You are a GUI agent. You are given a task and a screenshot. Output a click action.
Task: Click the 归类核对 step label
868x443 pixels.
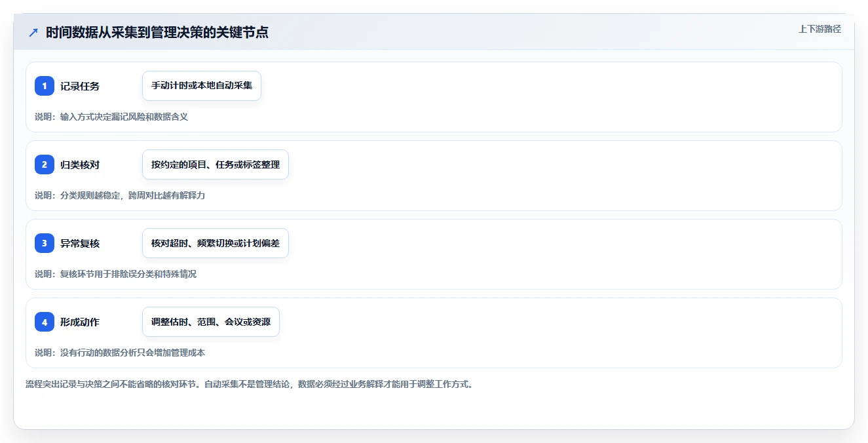(80, 164)
